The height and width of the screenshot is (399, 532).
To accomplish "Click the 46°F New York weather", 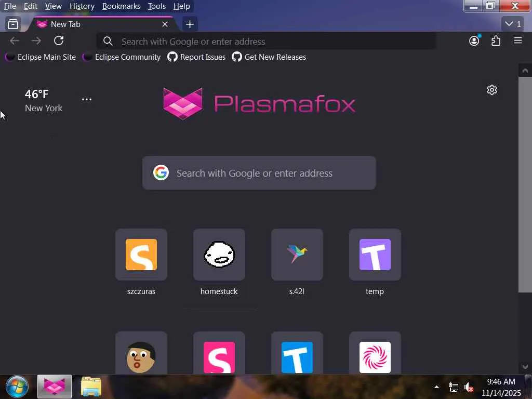I will pos(44,100).
